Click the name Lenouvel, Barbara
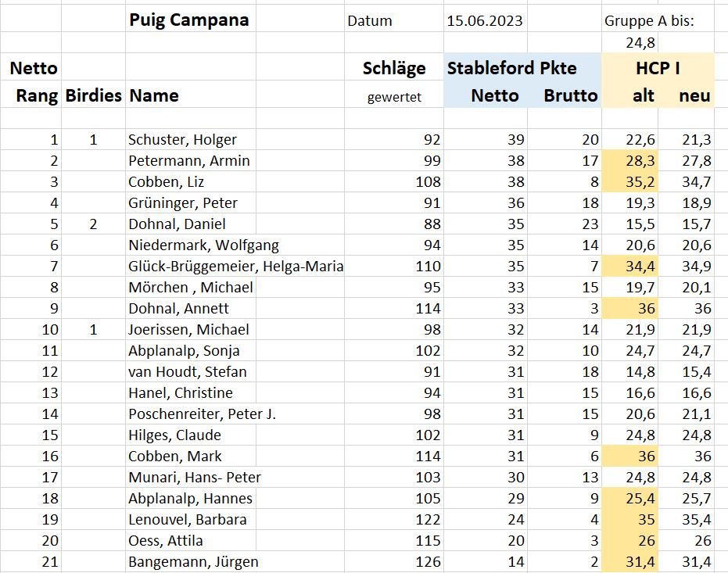The image size is (728, 573). (x=188, y=520)
